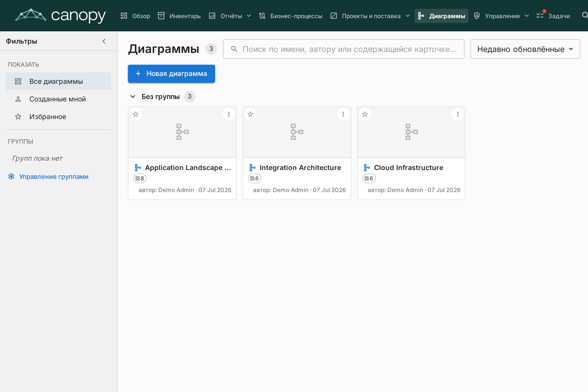Viewport: 588px width, 392px height.
Task: Click the Обзор dashboard icon
Action: tap(124, 16)
